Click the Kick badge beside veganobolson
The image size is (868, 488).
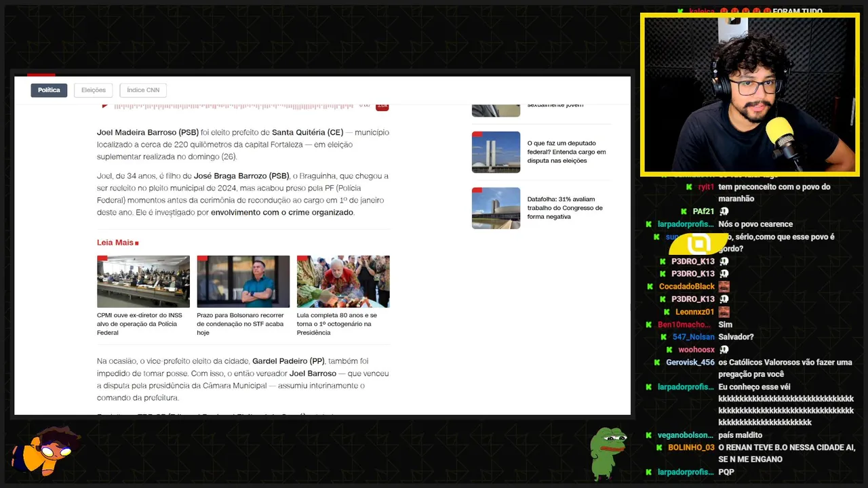pyautogui.click(x=649, y=435)
